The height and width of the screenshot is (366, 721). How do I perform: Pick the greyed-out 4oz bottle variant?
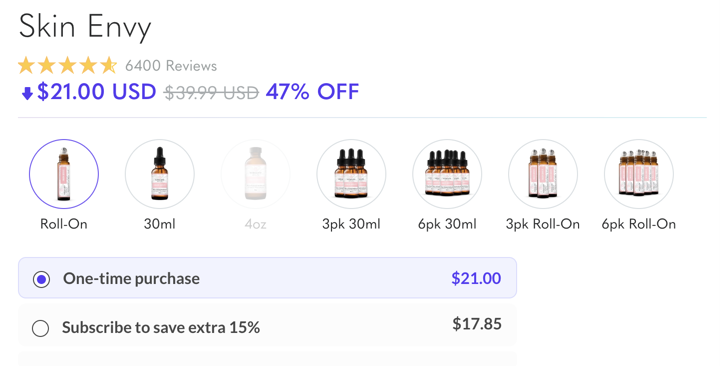pyautogui.click(x=256, y=174)
